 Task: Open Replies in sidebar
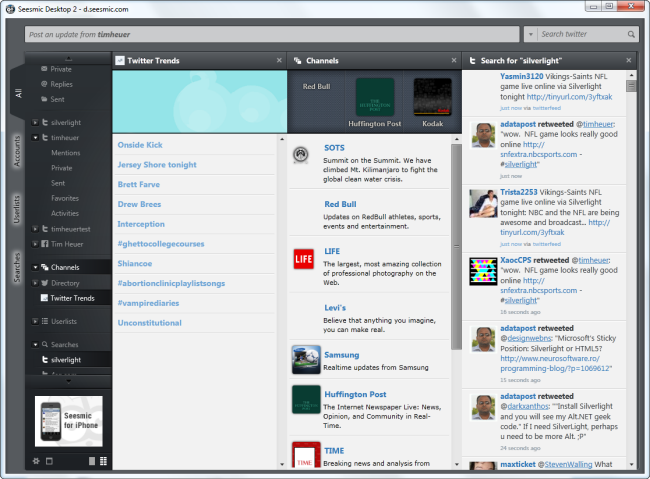tap(61, 84)
